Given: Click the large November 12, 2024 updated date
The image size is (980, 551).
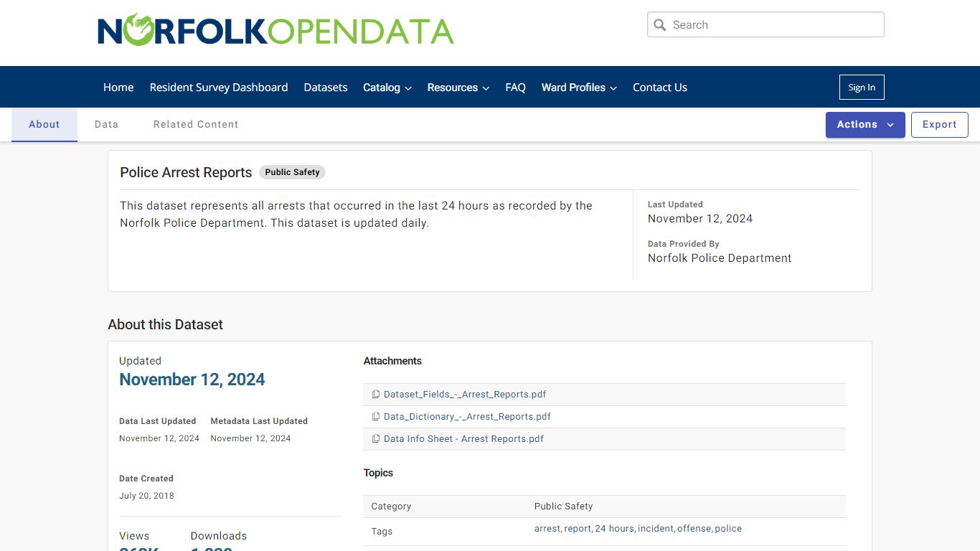Looking at the screenshot, I should pos(192,380).
